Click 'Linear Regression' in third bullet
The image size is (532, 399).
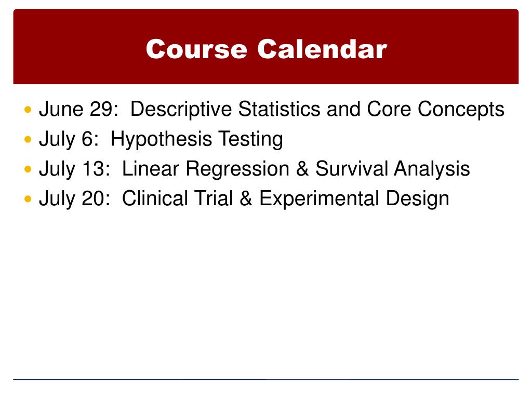[206, 169]
